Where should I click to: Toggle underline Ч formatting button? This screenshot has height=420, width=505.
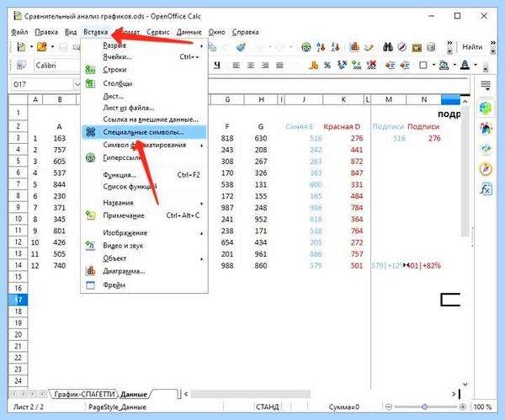pyautogui.click(x=217, y=66)
